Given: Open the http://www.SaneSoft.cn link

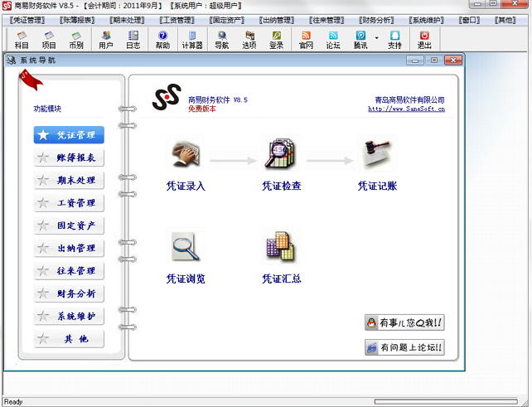Looking at the screenshot, I should tap(407, 109).
